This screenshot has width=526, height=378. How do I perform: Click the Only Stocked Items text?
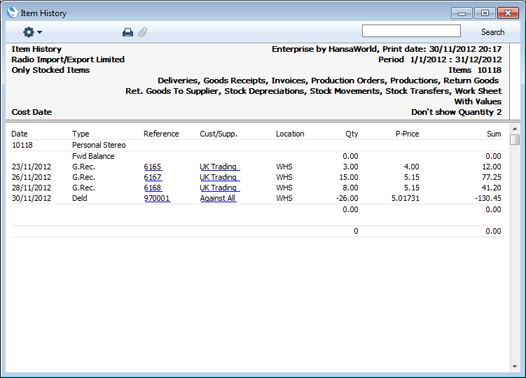pyautogui.click(x=50, y=70)
